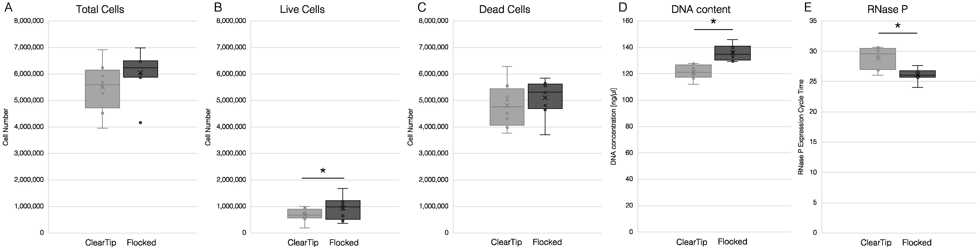Screen dimensions: 980x249
Task: Click the significance asterisk in RNase P chart
Action: (897, 26)
